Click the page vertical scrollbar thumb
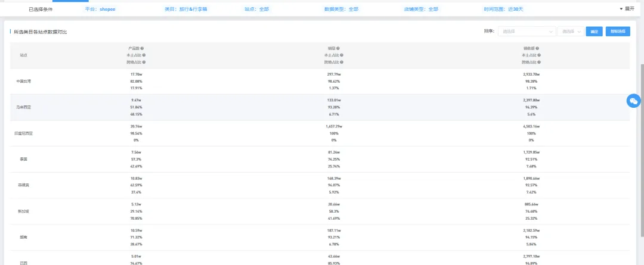This screenshot has width=644, height=265. 642,149
